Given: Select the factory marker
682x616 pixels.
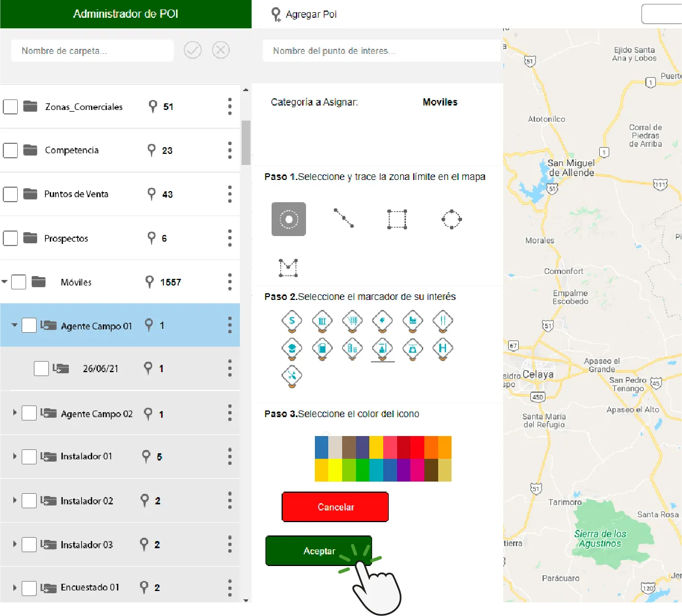Looking at the screenshot, I should (x=413, y=322).
